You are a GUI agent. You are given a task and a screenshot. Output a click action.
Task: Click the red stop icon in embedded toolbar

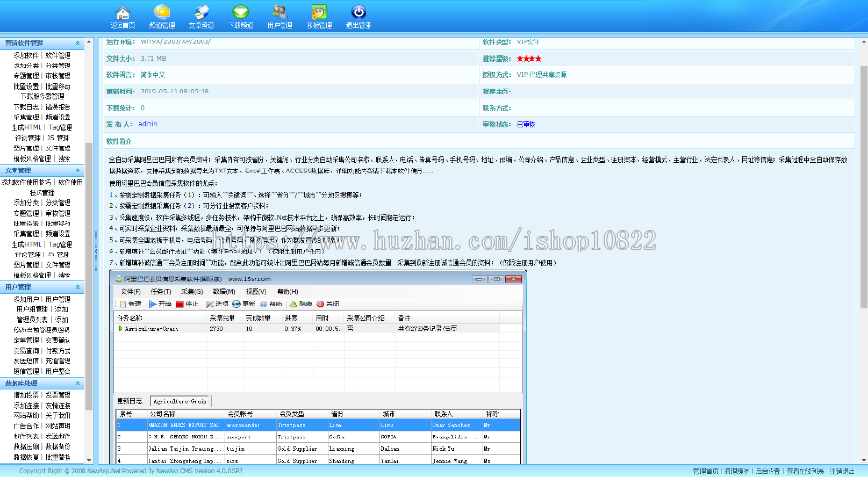pos(180,304)
